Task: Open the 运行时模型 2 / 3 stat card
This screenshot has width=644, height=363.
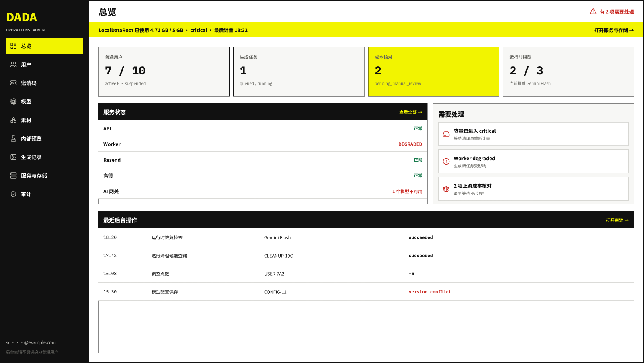Action: tap(568, 72)
